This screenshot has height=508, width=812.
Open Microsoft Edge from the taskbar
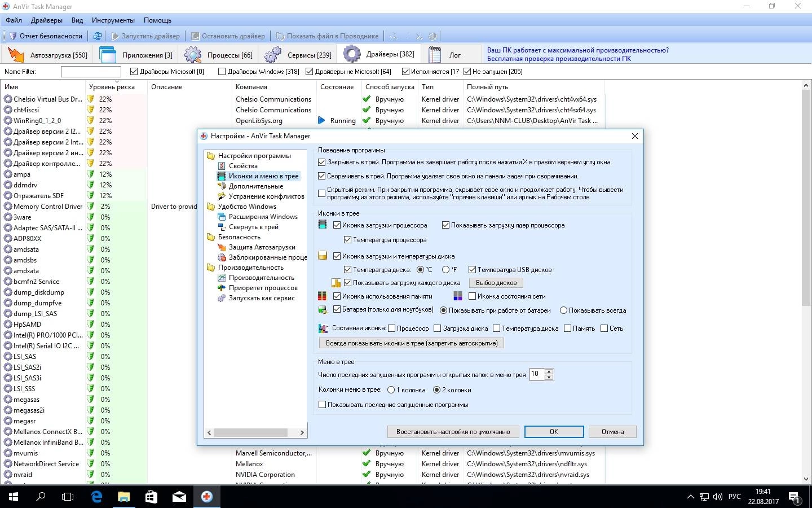pyautogui.click(x=96, y=497)
